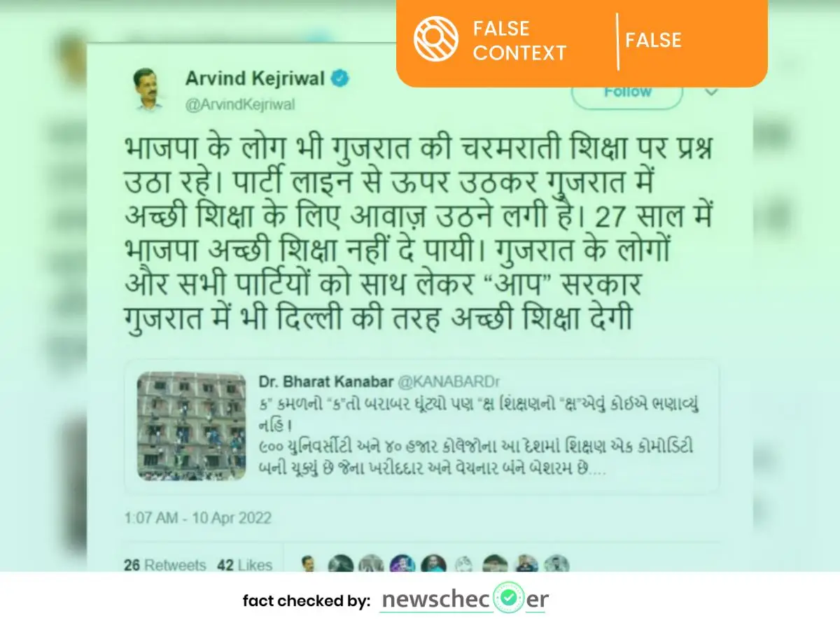Click the blue verified badge
Viewport: 840px width, 630px height.
(340, 79)
